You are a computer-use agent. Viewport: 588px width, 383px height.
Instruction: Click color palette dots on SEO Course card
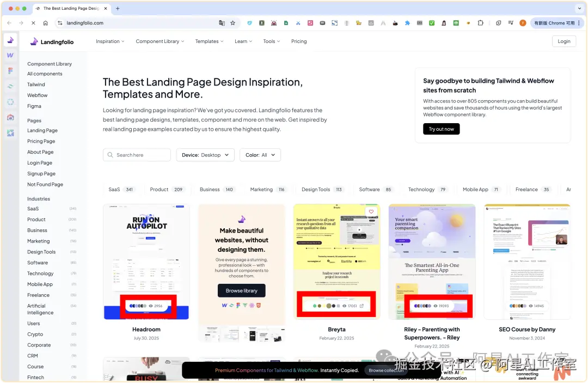[518, 306]
